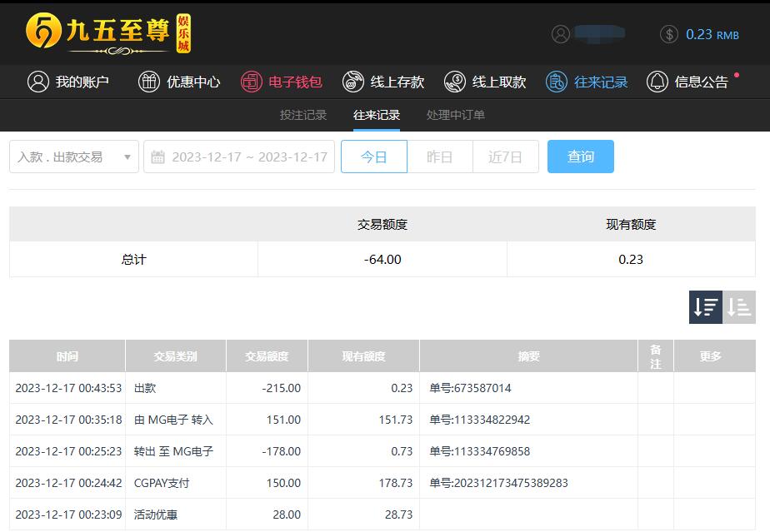
Task: Click the 九五至尊 site logo
Action: [x=108, y=33]
